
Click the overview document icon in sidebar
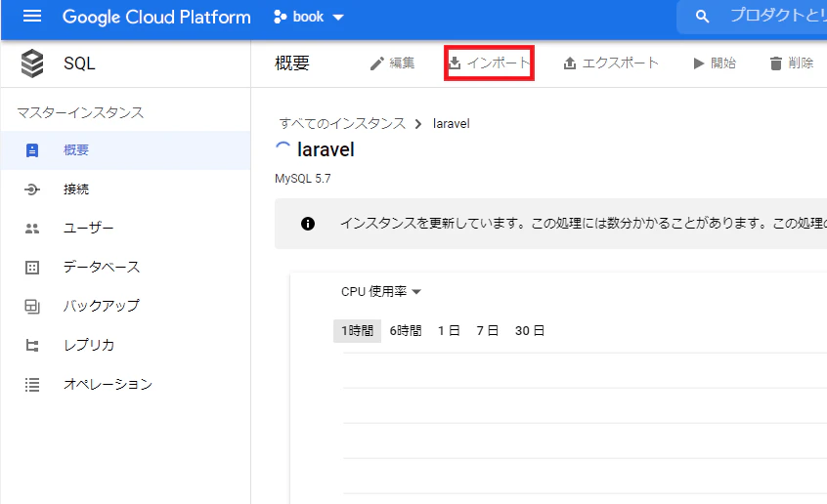[32, 150]
